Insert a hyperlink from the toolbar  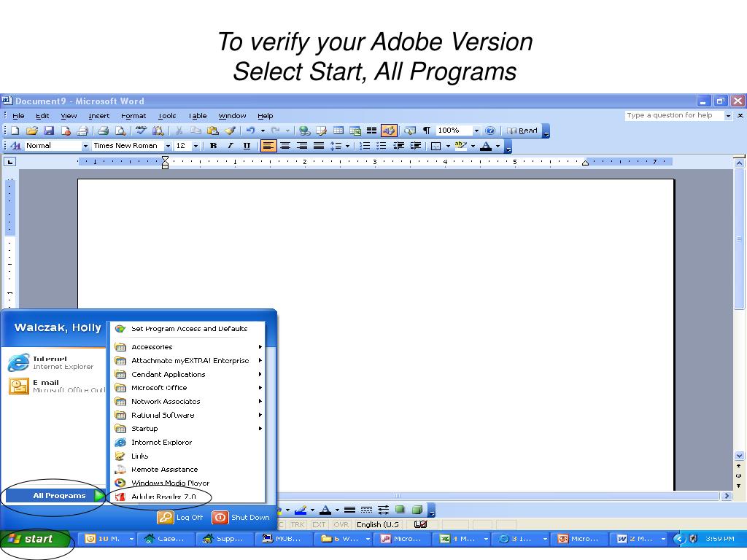pyautogui.click(x=304, y=131)
